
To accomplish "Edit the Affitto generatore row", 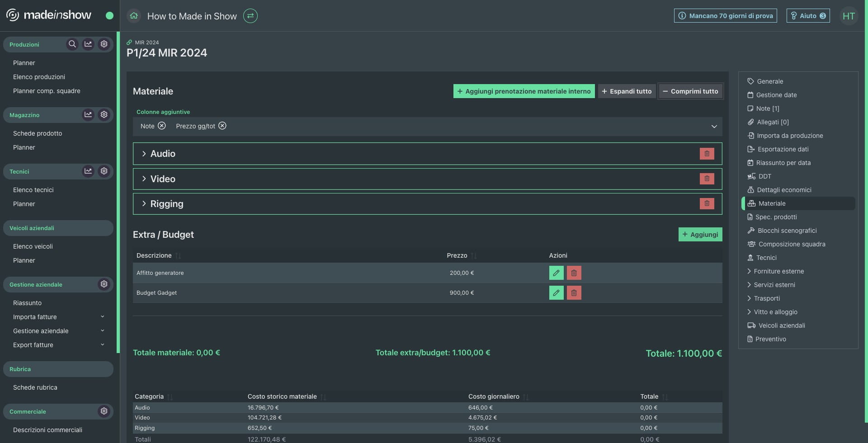I will coord(556,273).
